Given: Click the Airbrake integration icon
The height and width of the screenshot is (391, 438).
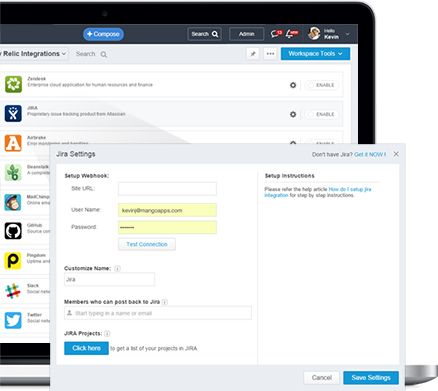Looking at the screenshot, I should click(13, 143).
